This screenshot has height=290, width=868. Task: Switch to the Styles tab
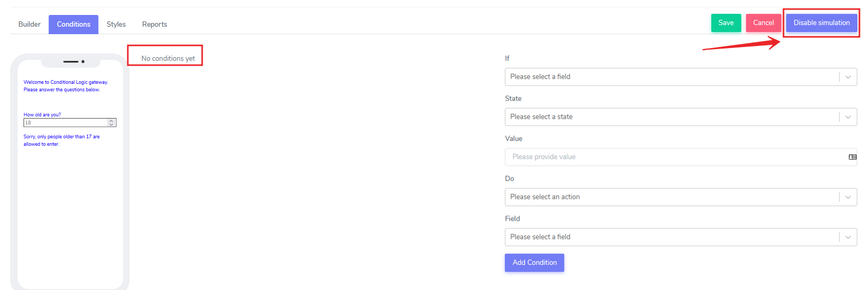tap(116, 25)
